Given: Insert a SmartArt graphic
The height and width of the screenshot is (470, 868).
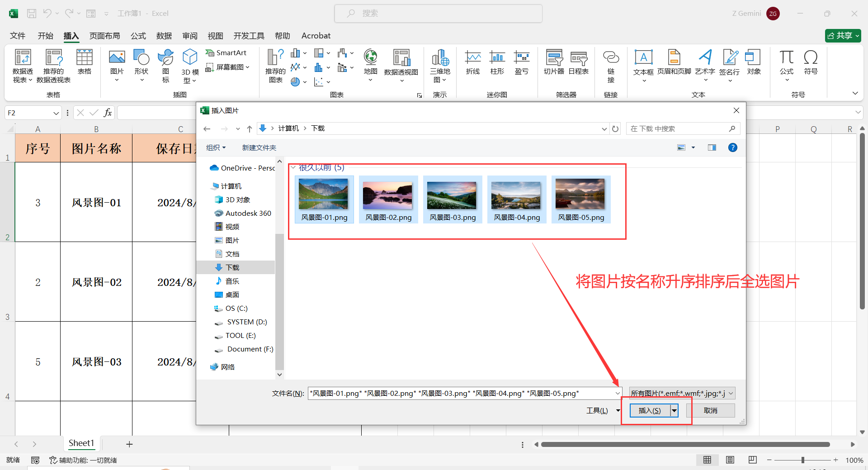Looking at the screenshot, I should (x=226, y=52).
